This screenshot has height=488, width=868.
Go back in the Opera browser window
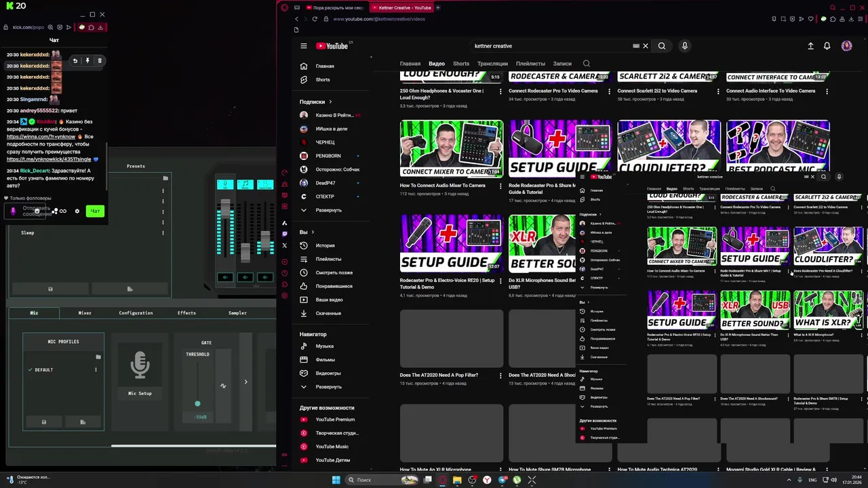(296, 19)
